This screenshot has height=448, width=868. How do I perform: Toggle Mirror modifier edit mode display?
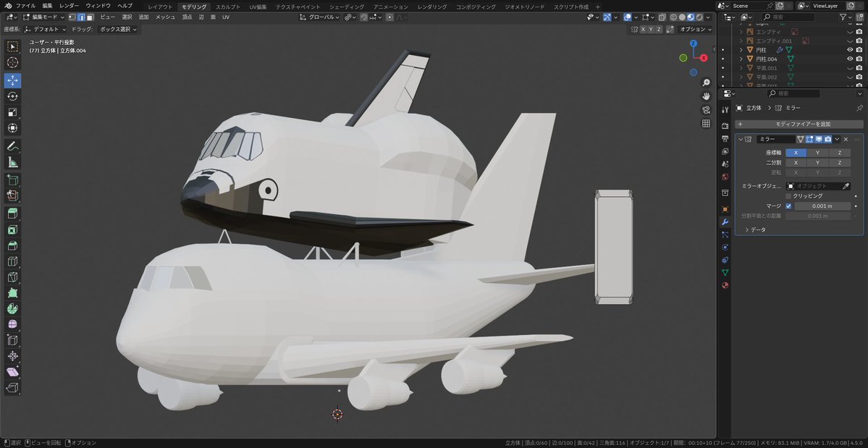pyautogui.click(x=809, y=140)
